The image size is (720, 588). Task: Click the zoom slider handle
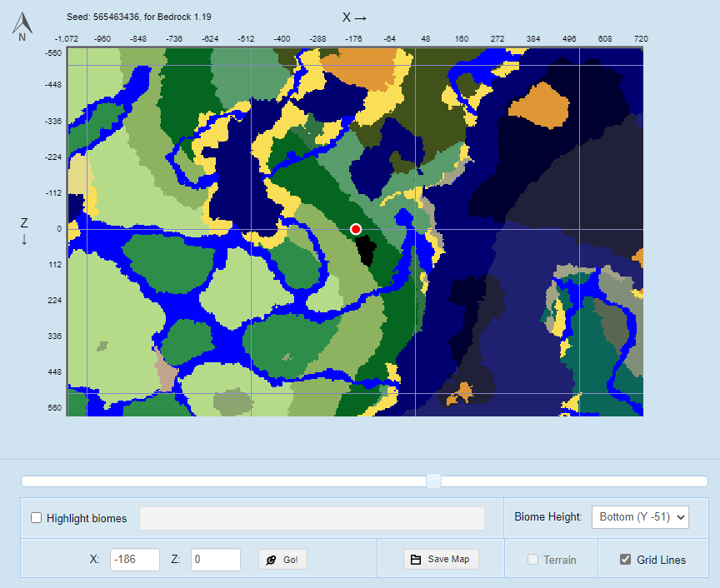pyautogui.click(x=433, y=481)
